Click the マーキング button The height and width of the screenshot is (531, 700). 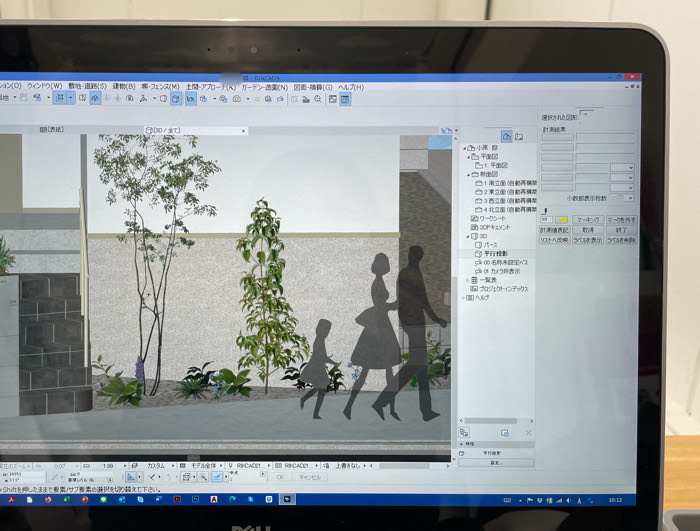(588, 220)
